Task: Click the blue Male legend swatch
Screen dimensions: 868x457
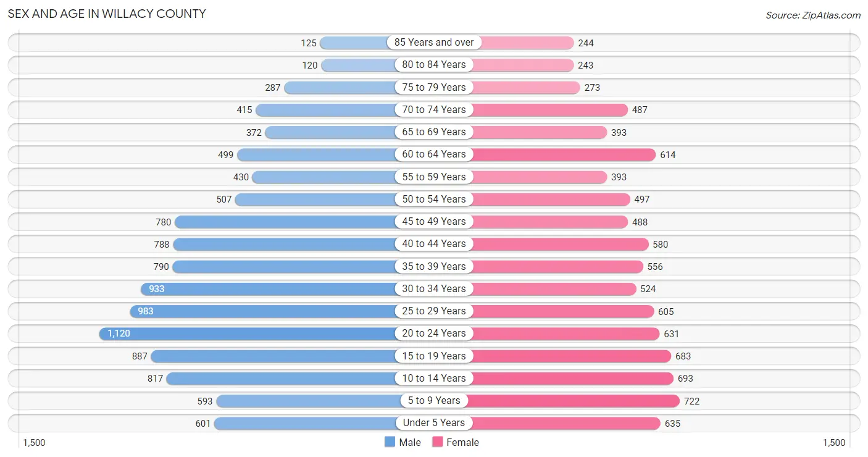Action: coord(390,442)
